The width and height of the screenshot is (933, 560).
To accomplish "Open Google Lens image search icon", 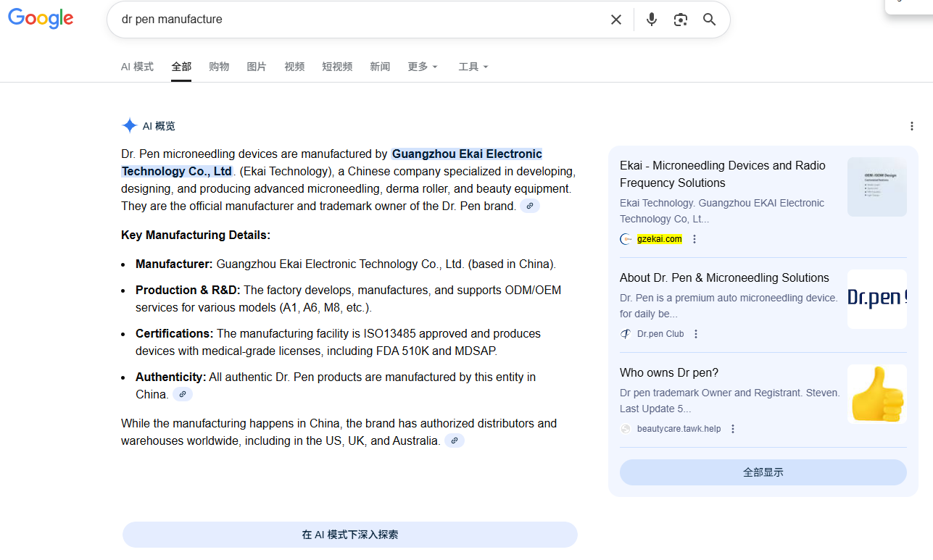I will coord(680,20).
